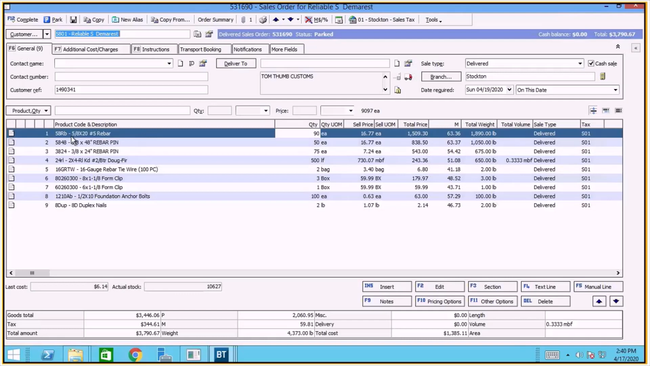Click the note icon below delivery address
The height and width of the screenshot is (366, 650).
click(398, 90)
